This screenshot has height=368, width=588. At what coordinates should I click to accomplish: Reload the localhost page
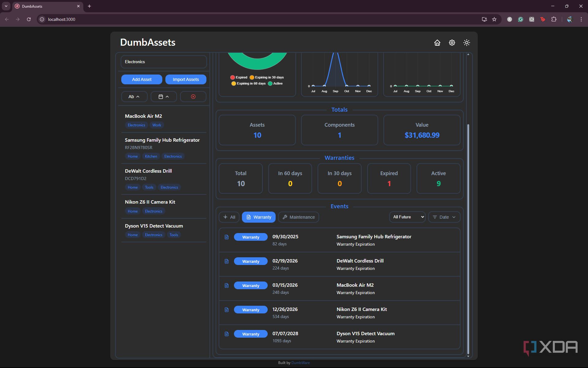point(29,19)
